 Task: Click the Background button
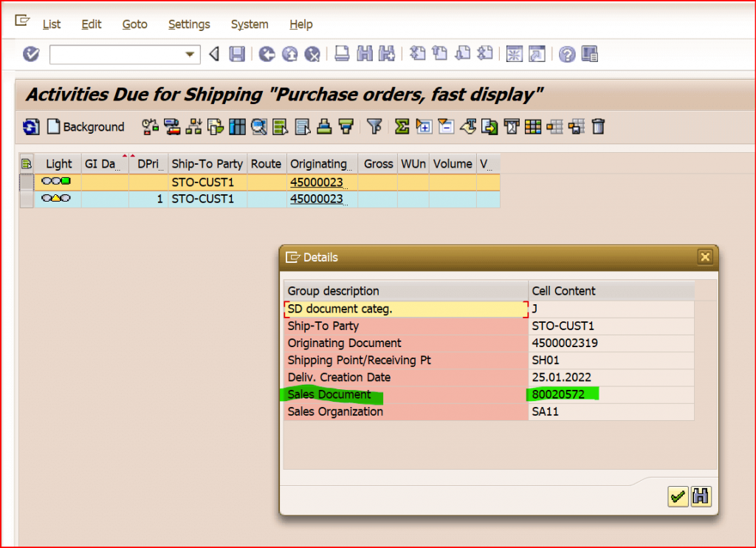[86, 127]
